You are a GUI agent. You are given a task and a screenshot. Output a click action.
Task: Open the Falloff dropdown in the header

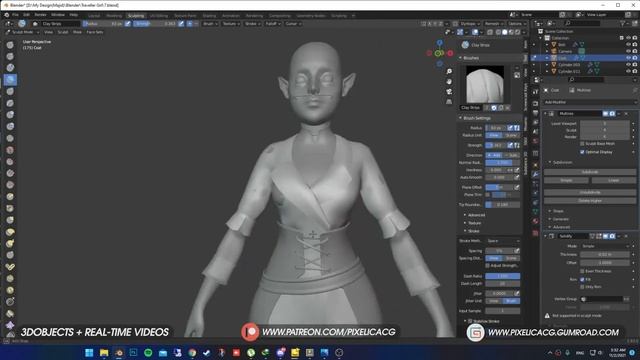[273, 24]
